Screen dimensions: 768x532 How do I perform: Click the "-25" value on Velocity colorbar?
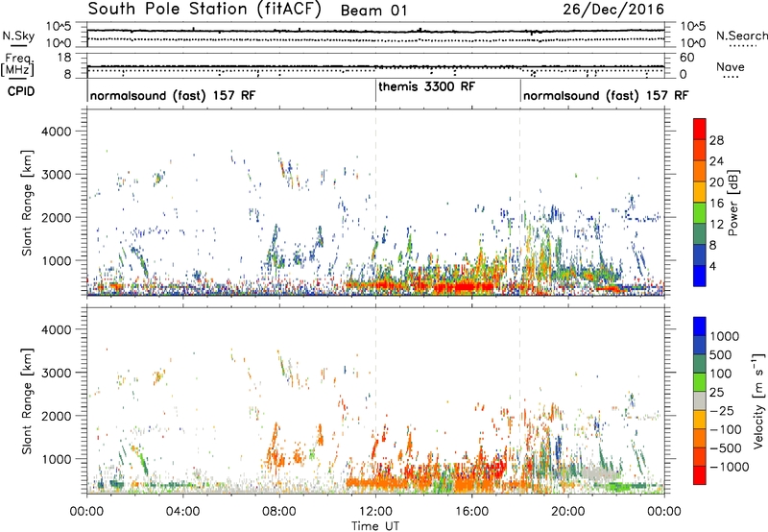click(x=722, y=410)
